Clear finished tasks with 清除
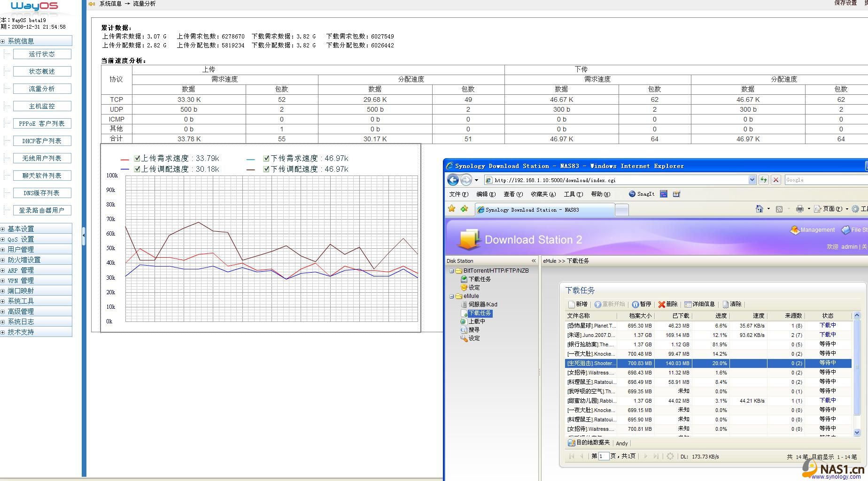Viewport: 868px width, 481px height. point(732,304)
